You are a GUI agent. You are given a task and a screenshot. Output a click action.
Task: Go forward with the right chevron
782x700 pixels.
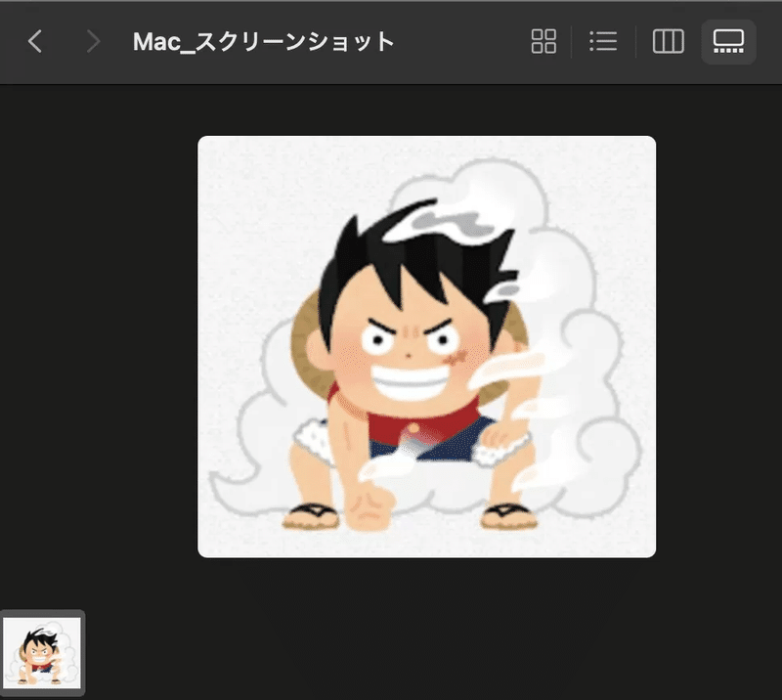[x=93, y=41]
